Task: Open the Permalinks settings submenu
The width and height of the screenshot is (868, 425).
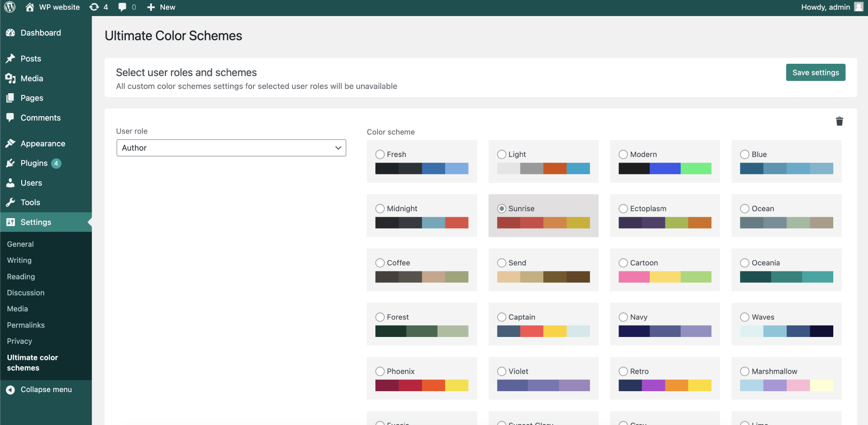Action: click(x=26, y=325)
